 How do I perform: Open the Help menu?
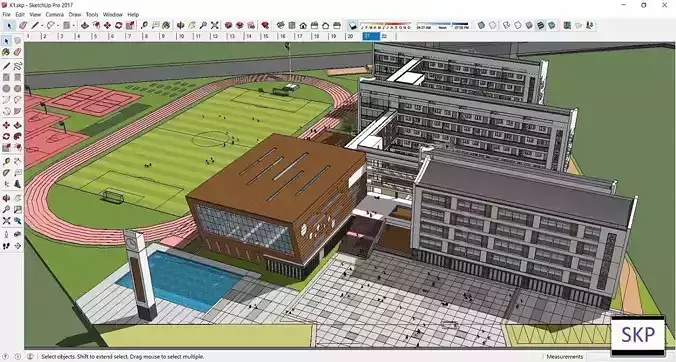pos(133,14)
